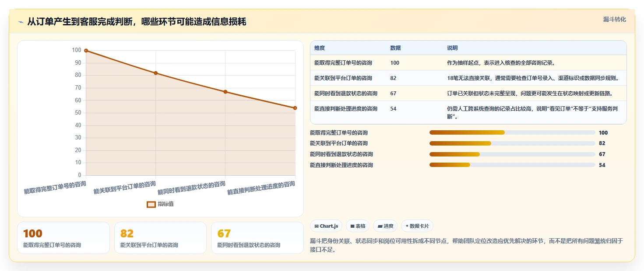Click progress label 能同时看到退款状态的咨询

coord(341,154)
